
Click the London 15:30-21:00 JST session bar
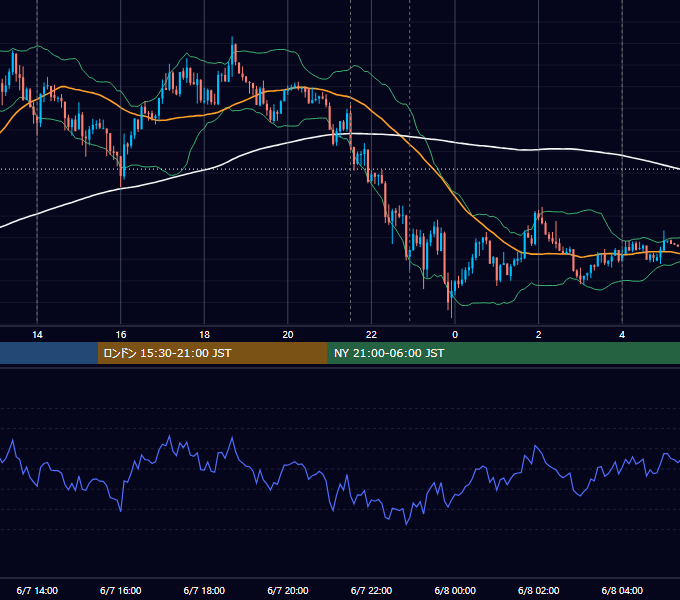point(212,353)
